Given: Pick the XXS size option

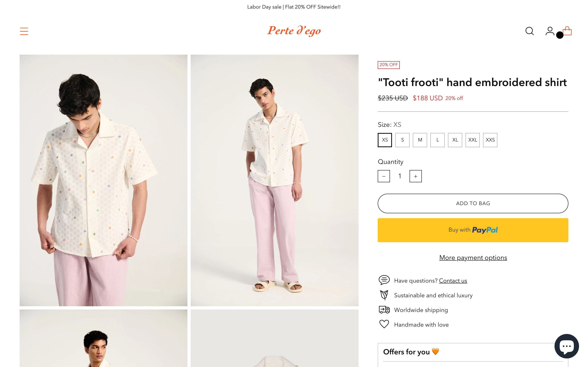Looking at the screenshot, I should click(x=490, y=140).
